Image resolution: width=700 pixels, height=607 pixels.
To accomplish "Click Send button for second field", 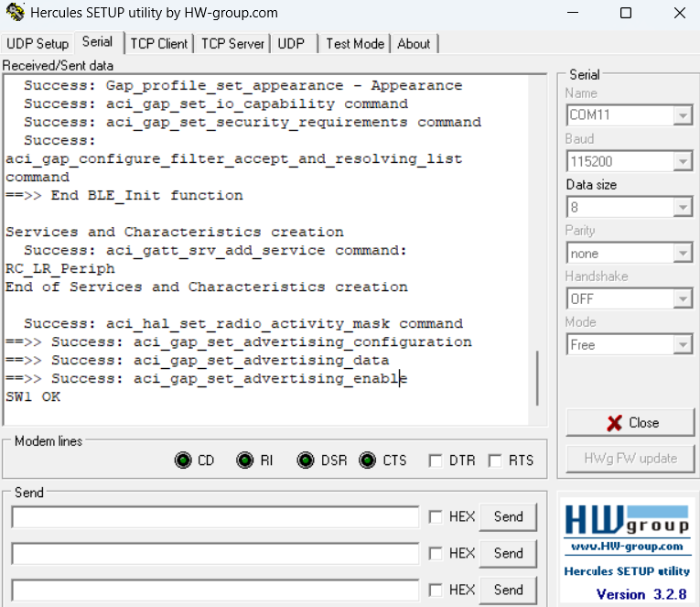I will tap(508, 553).
